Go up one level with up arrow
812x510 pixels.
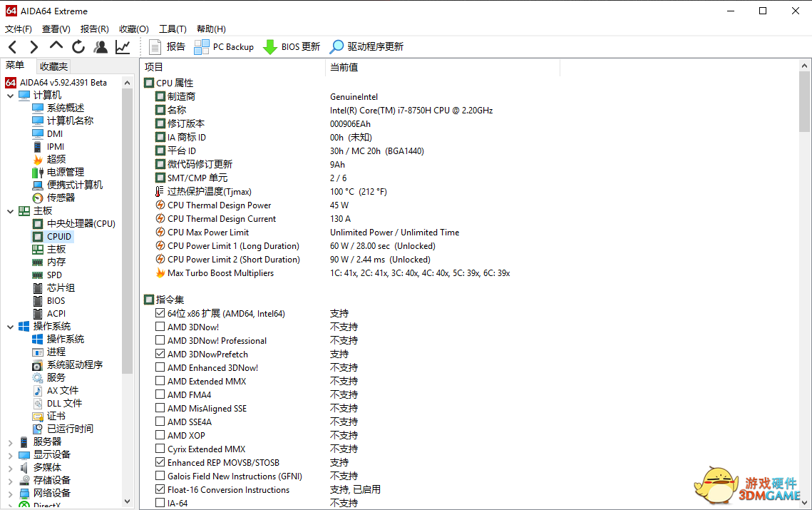(56, 46)
